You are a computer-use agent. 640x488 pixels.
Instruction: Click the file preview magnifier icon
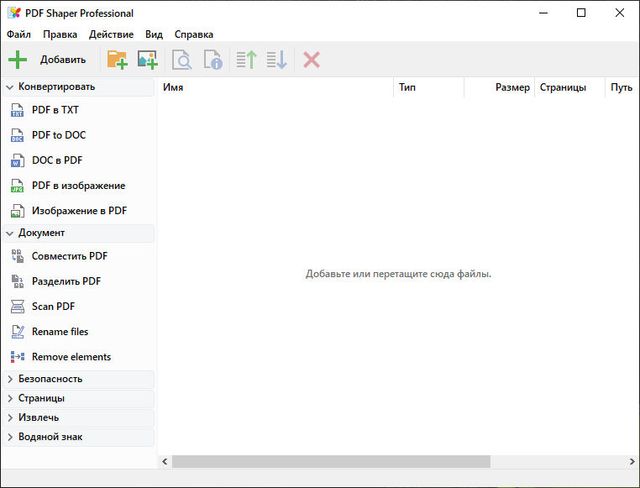[182, 60]
